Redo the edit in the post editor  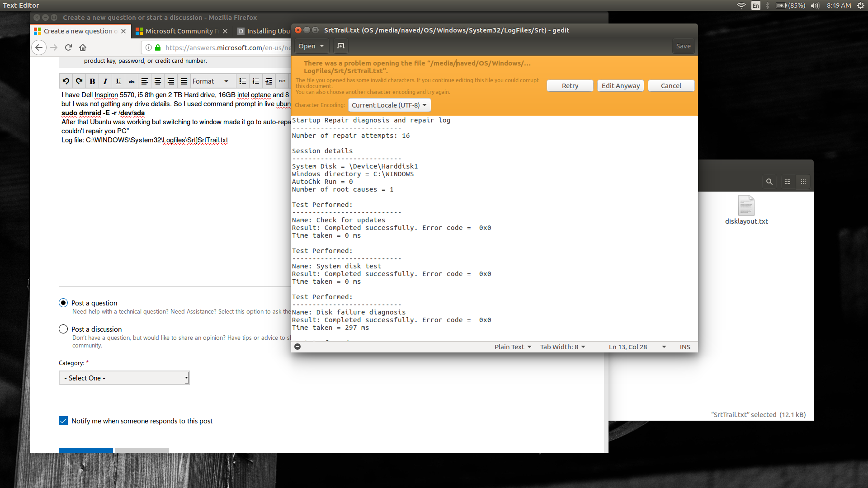(x=79, y=81)
